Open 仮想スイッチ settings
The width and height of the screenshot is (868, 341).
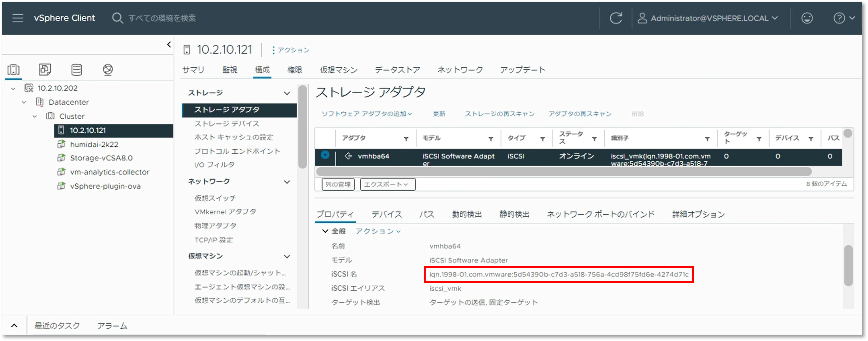pos(215,198)
